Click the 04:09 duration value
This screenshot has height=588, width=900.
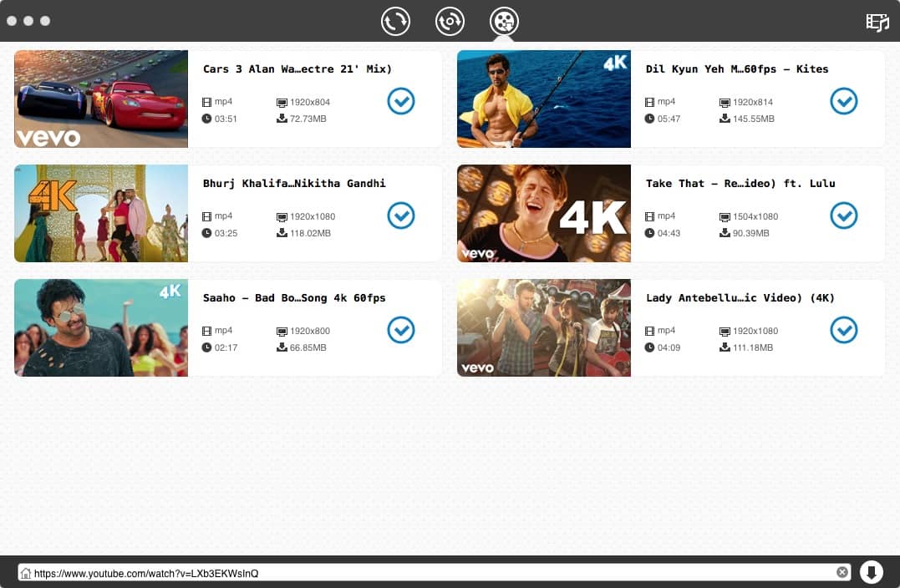(669, 347)
